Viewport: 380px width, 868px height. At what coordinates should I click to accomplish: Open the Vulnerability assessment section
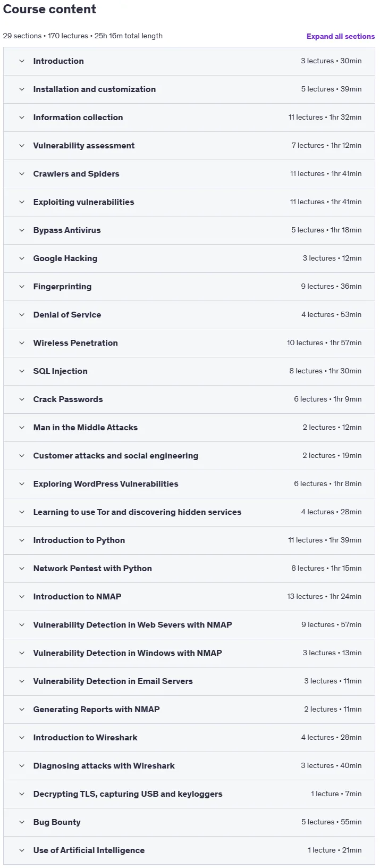(189, 146)
